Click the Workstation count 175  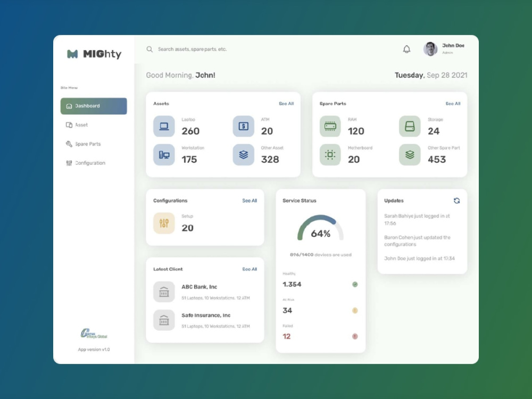point(189,160)
